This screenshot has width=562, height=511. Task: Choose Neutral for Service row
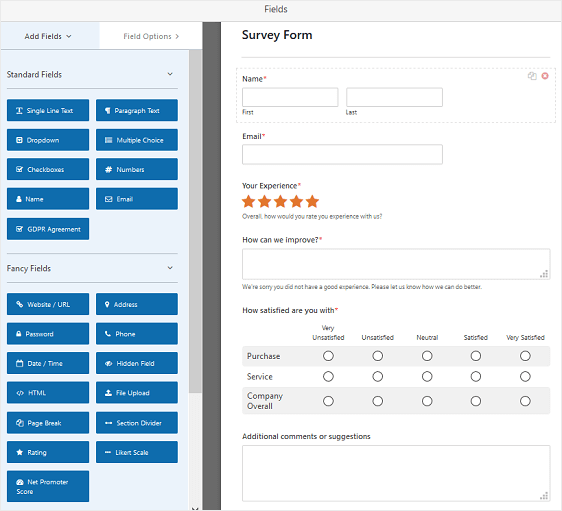(x=427, y=377)
